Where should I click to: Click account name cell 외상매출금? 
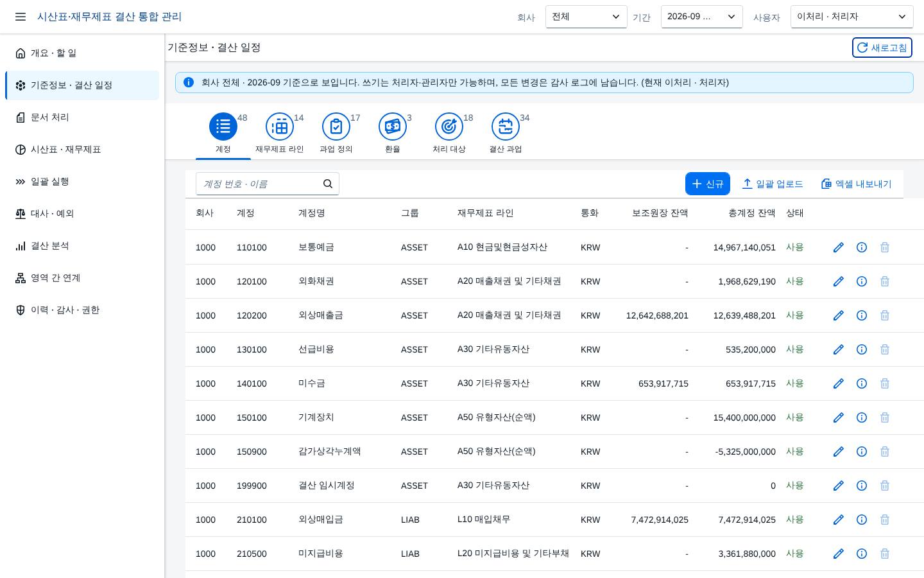coord(321,315)
